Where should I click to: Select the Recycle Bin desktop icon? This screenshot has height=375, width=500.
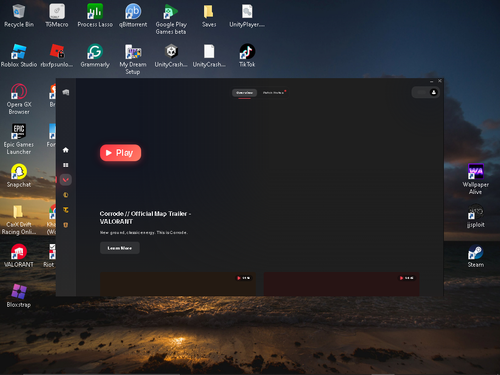(x=19, y=16)
